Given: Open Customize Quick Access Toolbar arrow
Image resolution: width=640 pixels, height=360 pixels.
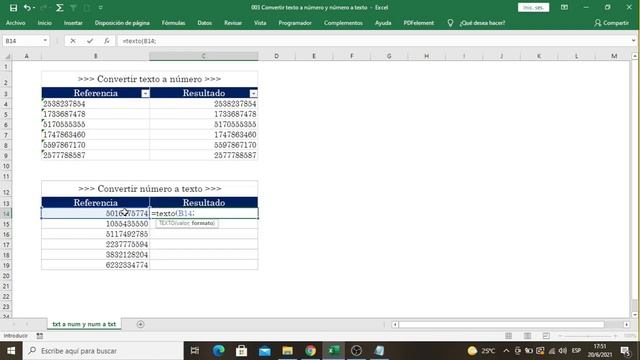Looking at the screenshot, I should [x=100, y=8].
